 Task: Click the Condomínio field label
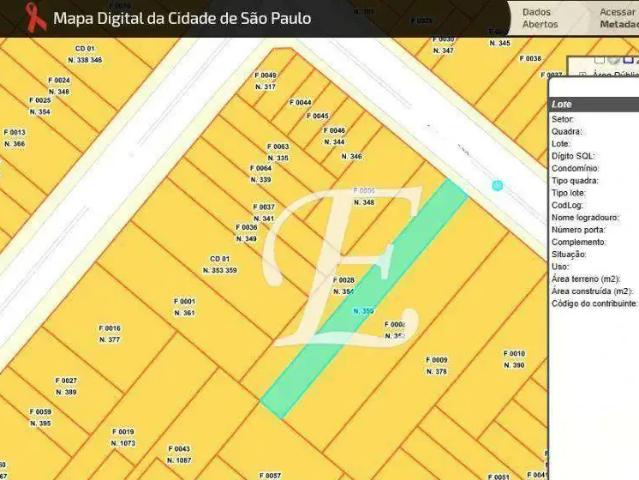point(575,168)
